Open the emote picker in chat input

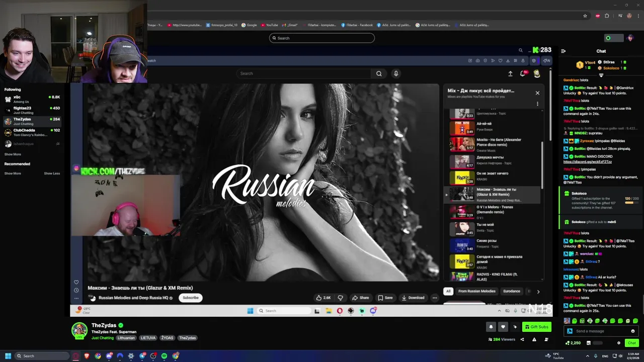coord(633,331)
